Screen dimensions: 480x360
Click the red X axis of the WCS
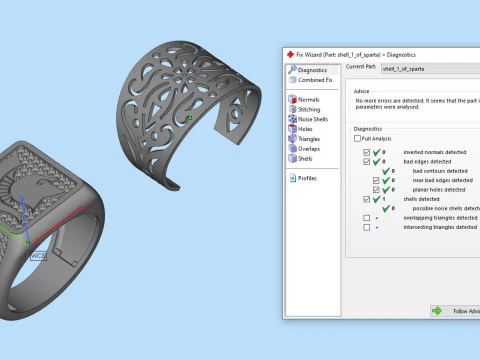(57, 226)
